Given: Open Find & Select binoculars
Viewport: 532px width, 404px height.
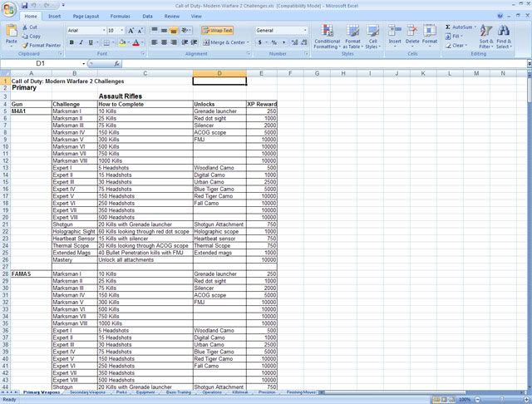Looking at the screenshot, I should tap(504, 37).
